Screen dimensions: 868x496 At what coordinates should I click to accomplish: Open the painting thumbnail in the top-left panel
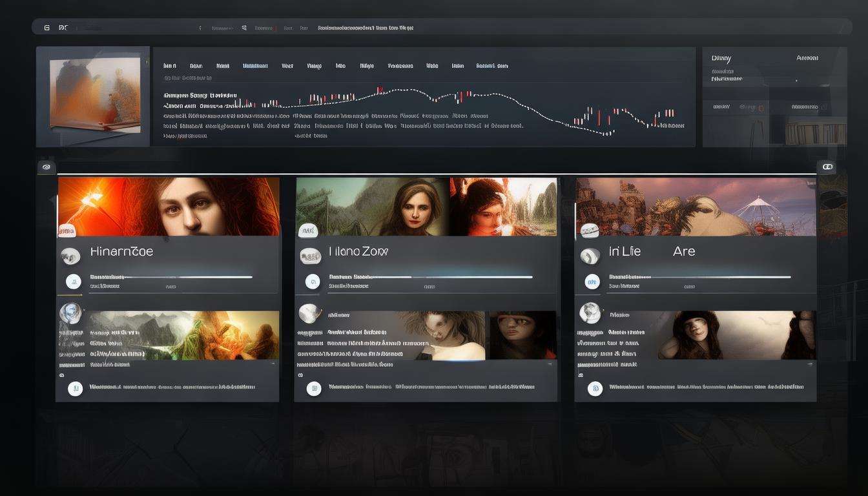coord(94,96)
